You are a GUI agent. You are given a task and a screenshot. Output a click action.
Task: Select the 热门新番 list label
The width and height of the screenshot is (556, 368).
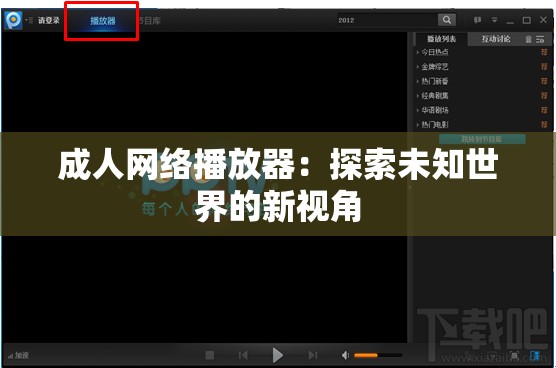[x=435, y=81]
